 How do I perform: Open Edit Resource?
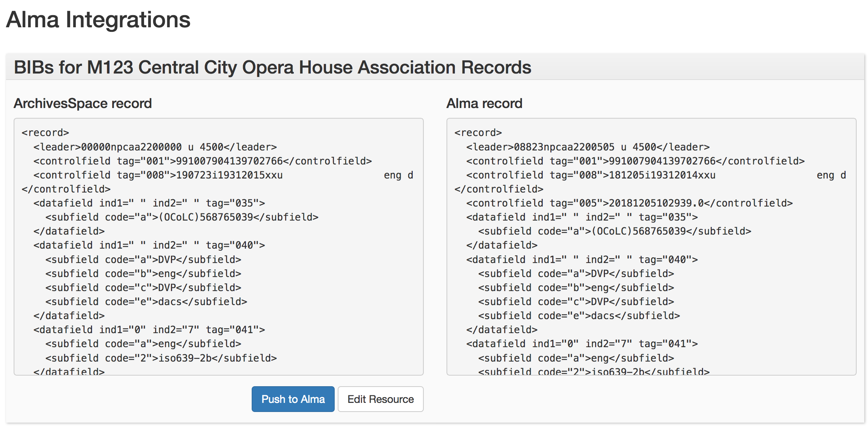click(380, 399)
